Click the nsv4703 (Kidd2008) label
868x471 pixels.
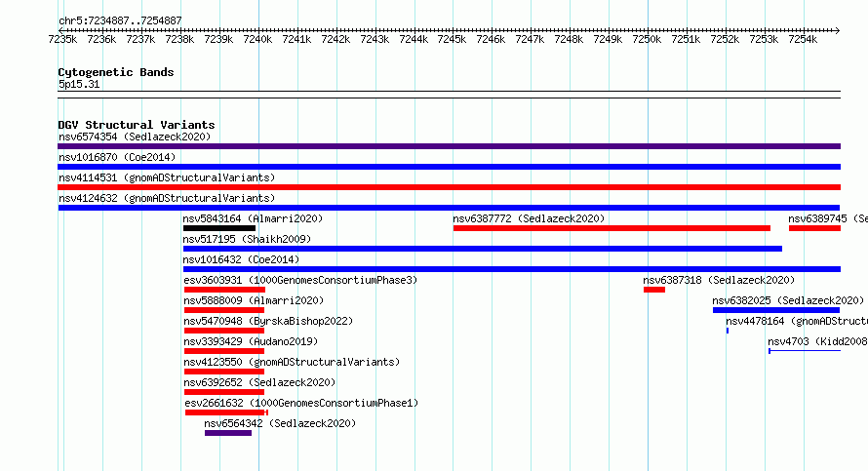pos(817,341)
